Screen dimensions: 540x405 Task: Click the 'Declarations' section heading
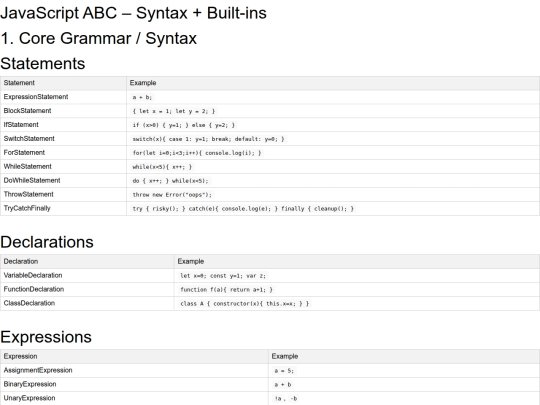click(x=47, y=242)
